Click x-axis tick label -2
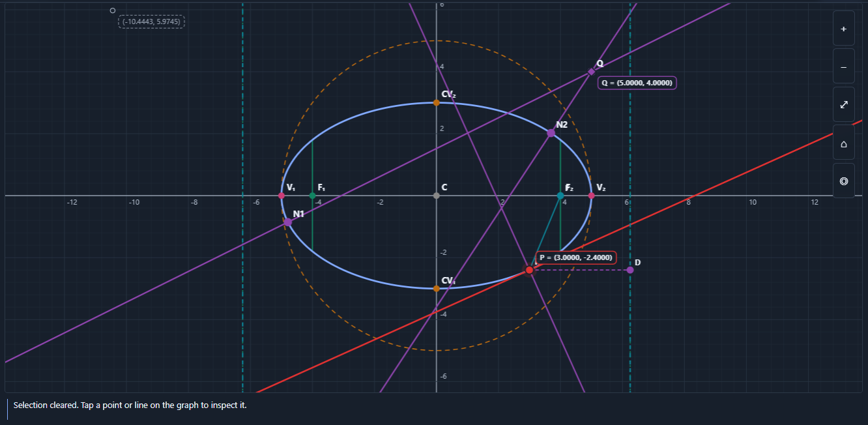This screenshot has width=868, height=425. point(380,203)
